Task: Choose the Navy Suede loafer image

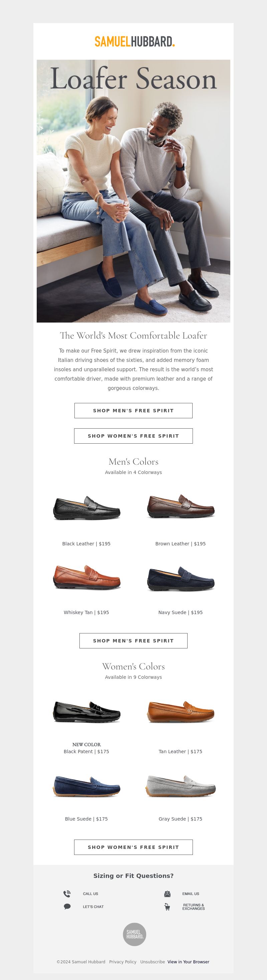Action: coord(181,579)
